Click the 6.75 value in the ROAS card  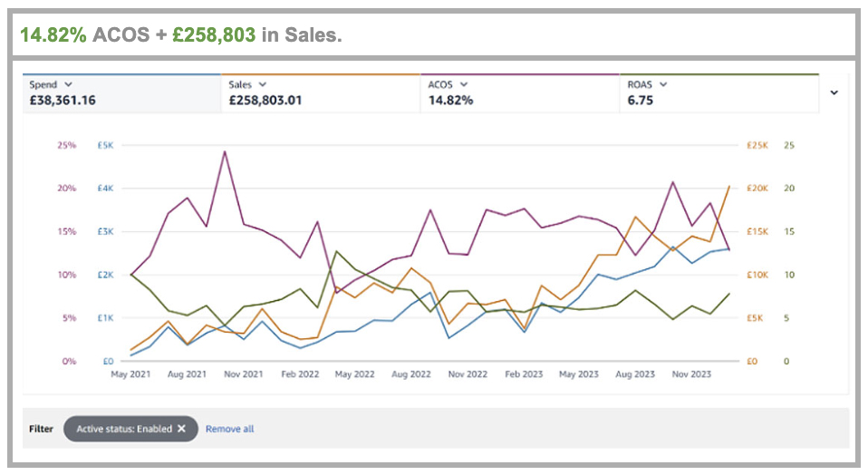(641, 101)
